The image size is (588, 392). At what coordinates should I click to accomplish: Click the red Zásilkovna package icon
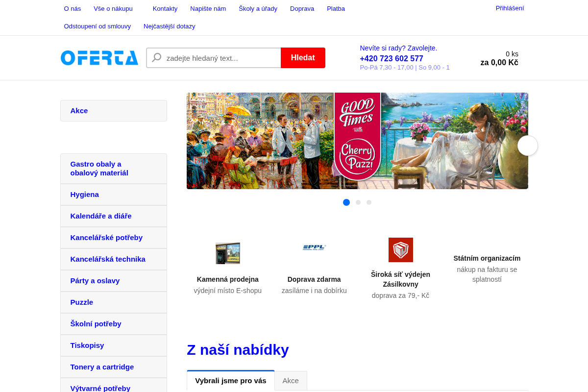pyautogui.click(x=401, y=250)
